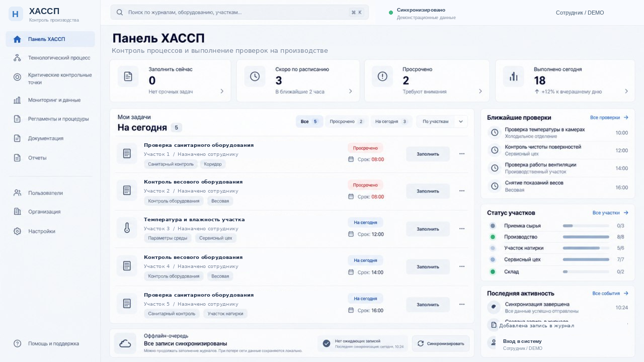Open the Все проверки link
This screenshot has width=644, height=362.
click(x=609, y=117)
